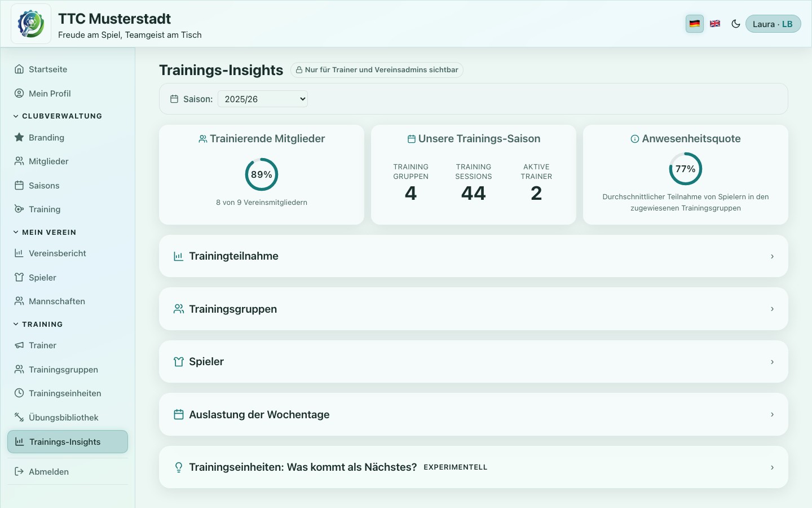The image size is (812, 508).
Task: Click the Branding star icon
Action: coord(19,137)
